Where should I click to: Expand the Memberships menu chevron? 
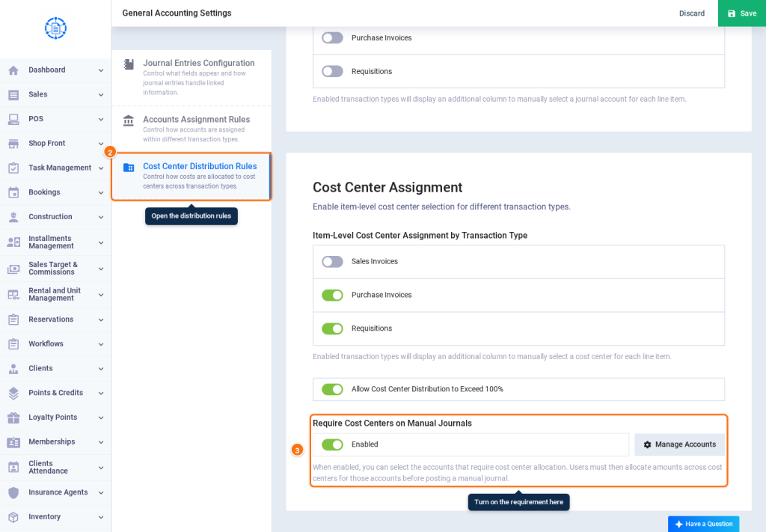point(101,442)
